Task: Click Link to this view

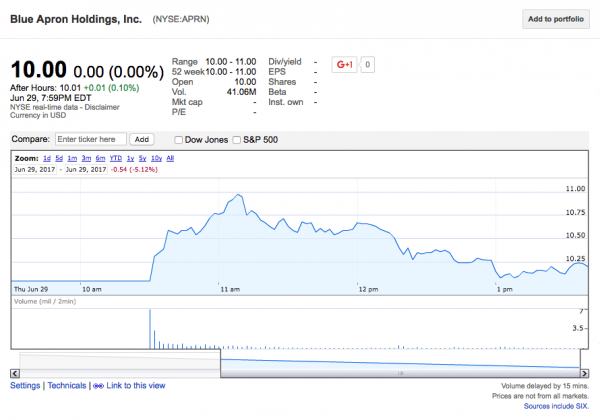Action: (136, 386)
